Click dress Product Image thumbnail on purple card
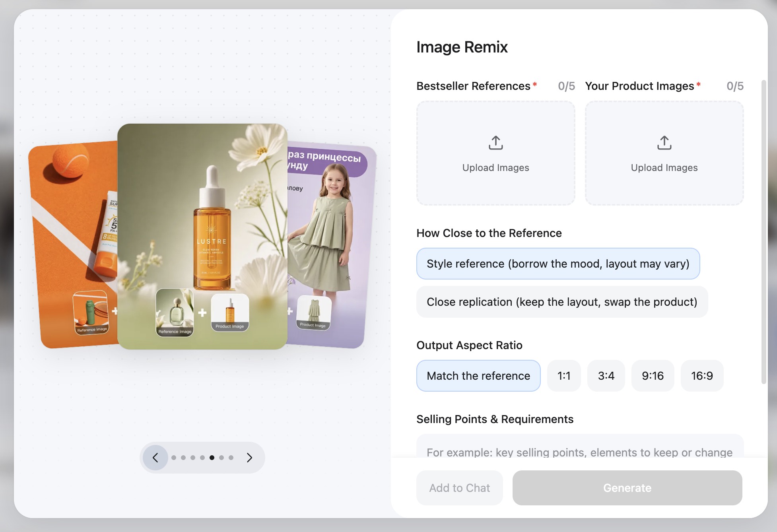The width and height of the screenshot is (777, 532). click(x=314, y=313)
